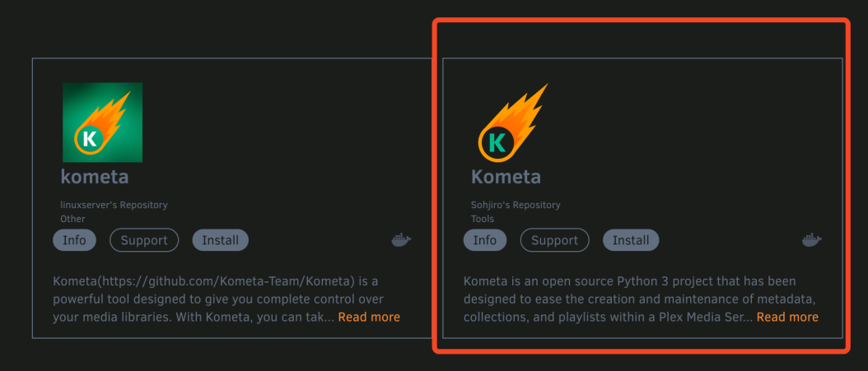The image size is (868, 371).
Task: Open Info for linuxserver's kometa
Action: (x=74, y=240)
